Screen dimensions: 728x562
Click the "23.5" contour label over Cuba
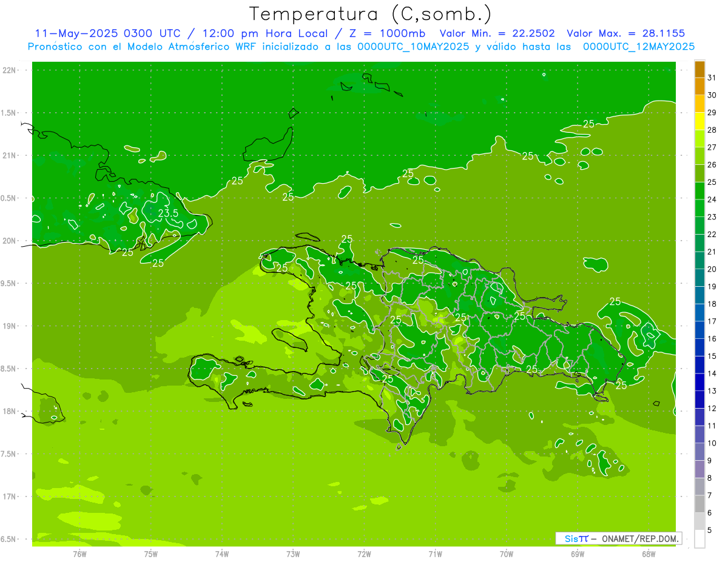pos(168,213)
